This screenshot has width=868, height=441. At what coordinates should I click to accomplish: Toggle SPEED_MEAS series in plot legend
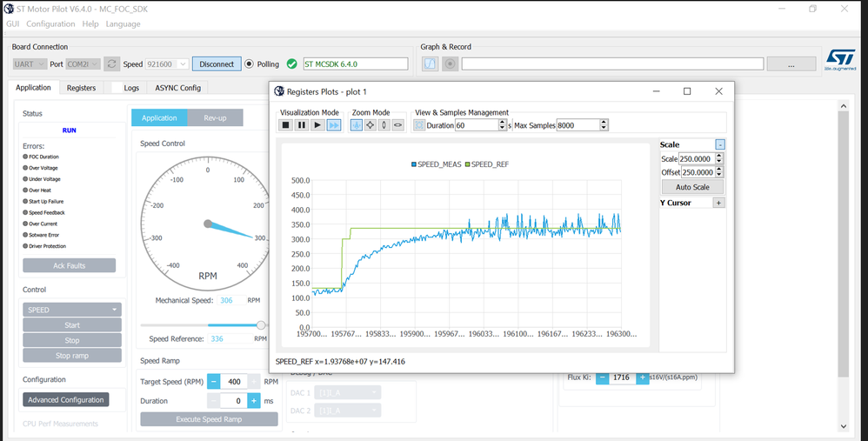point(437,164)
